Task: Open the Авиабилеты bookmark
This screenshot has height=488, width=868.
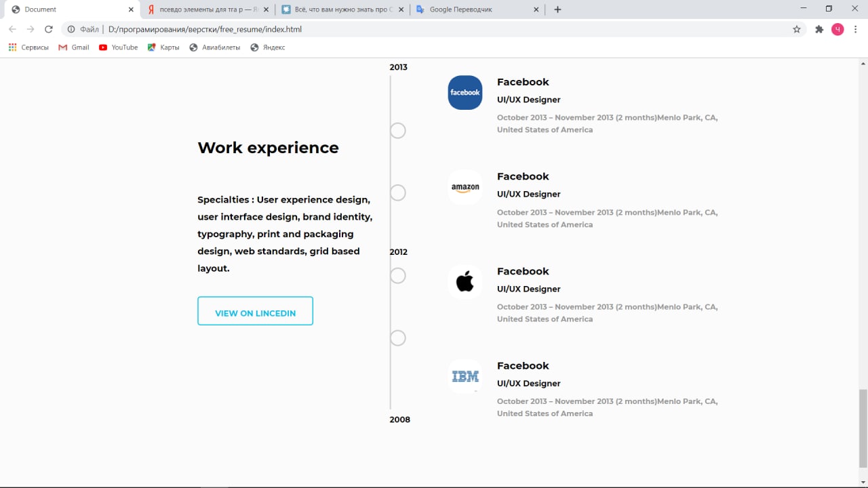Action: 215,47
